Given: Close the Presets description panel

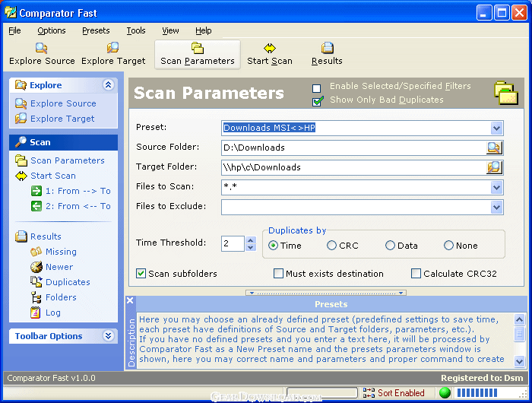Looking at the screenshot, I should 130,300.
